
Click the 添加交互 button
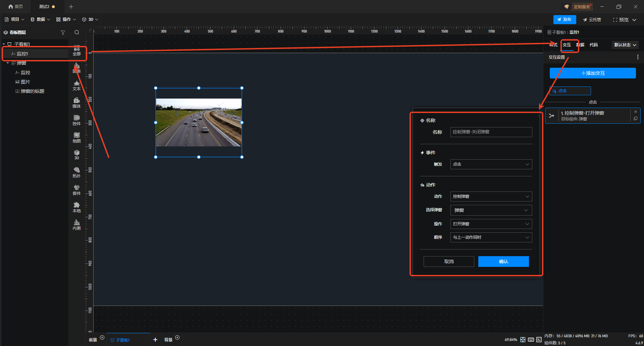point(592,73)
